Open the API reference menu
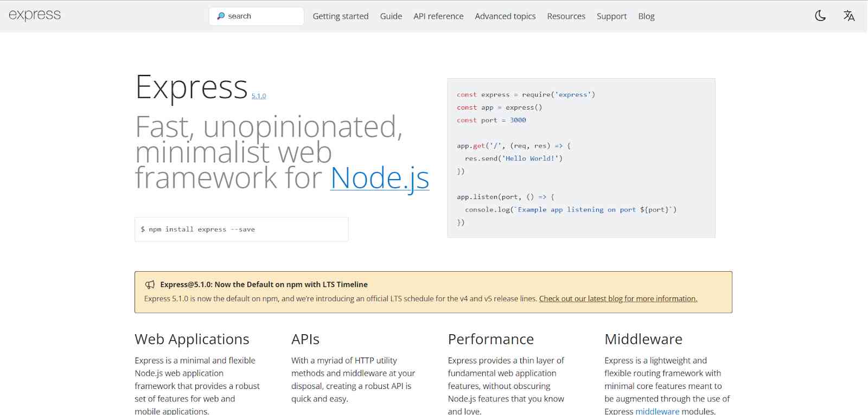Image resolution: width=868 pixels, height=415 pixels. point(438,16)
